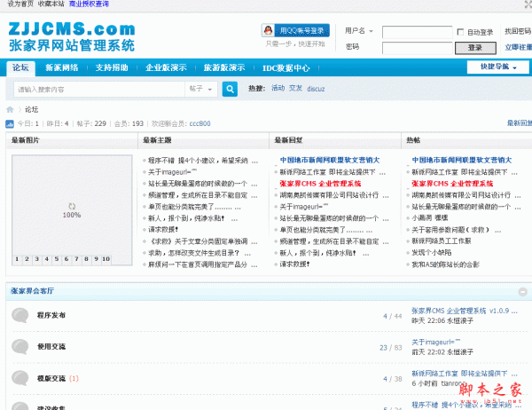The height and width of the screenshot is (410, 532).
Task: Click the blue search magnifier icon
Action: click(x=230, y=89)
